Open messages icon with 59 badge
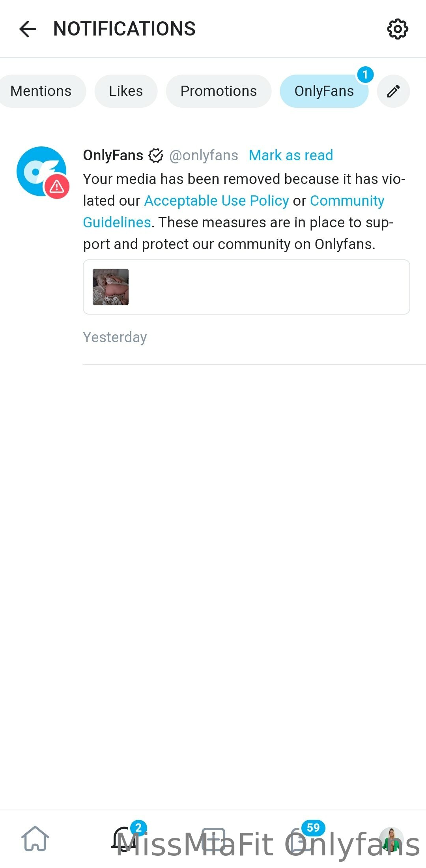Viewport: 426px width, 868px height. tap(302, 839)
